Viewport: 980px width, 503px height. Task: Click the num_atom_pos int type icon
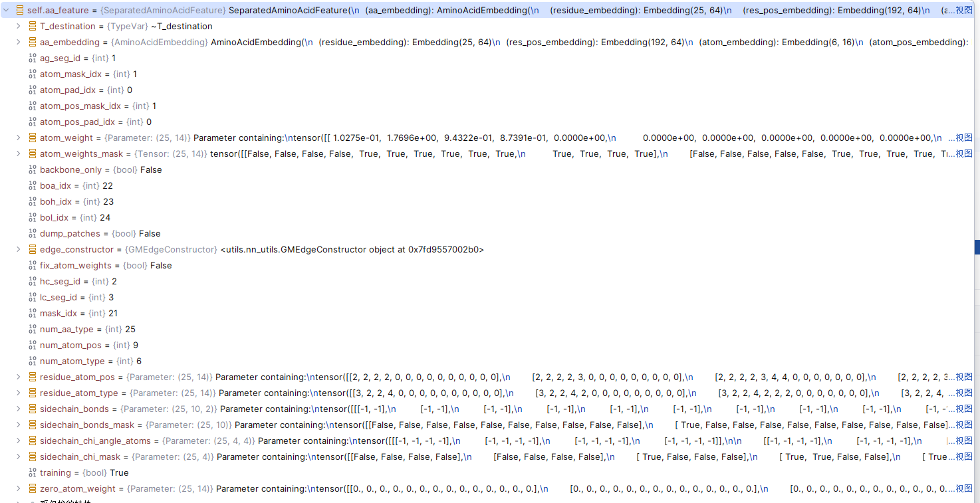[x=33, y=345]
